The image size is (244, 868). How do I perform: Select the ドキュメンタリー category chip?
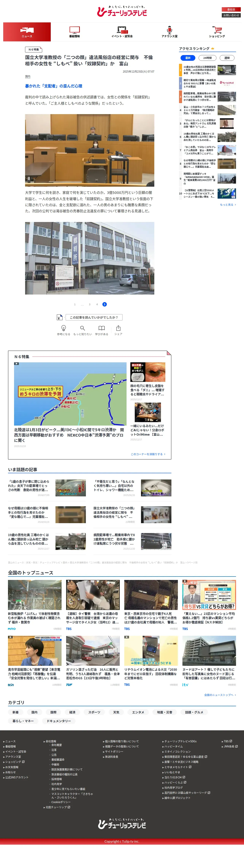59,721
